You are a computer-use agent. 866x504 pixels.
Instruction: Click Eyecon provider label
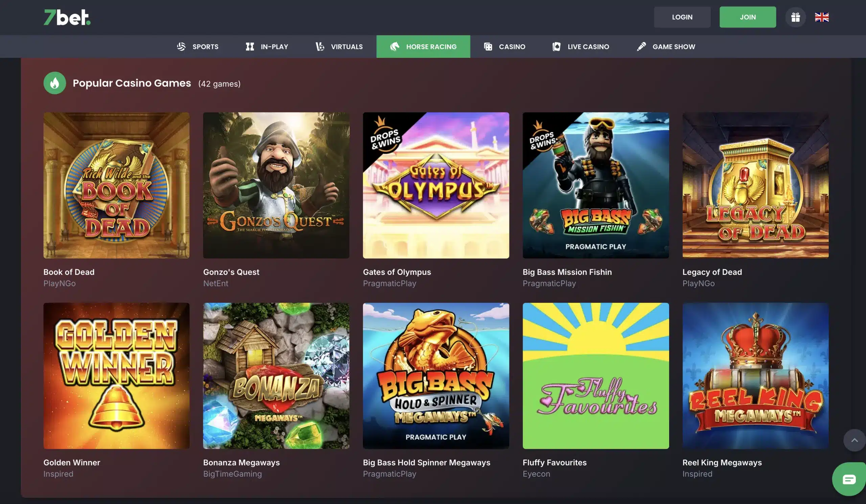click(x=536, y=474)
